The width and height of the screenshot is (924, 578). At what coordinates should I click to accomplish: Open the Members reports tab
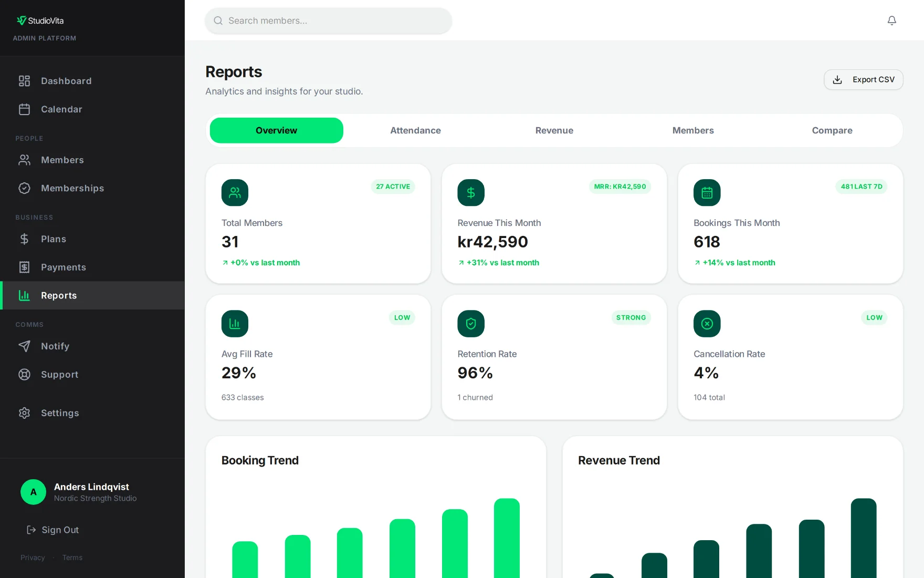point(693,130)
